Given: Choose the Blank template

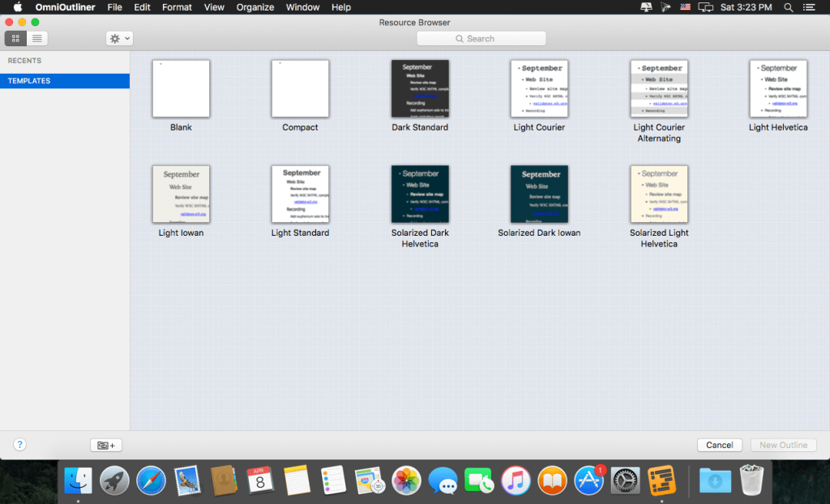Looking at the screenshot, I should 181,89.
